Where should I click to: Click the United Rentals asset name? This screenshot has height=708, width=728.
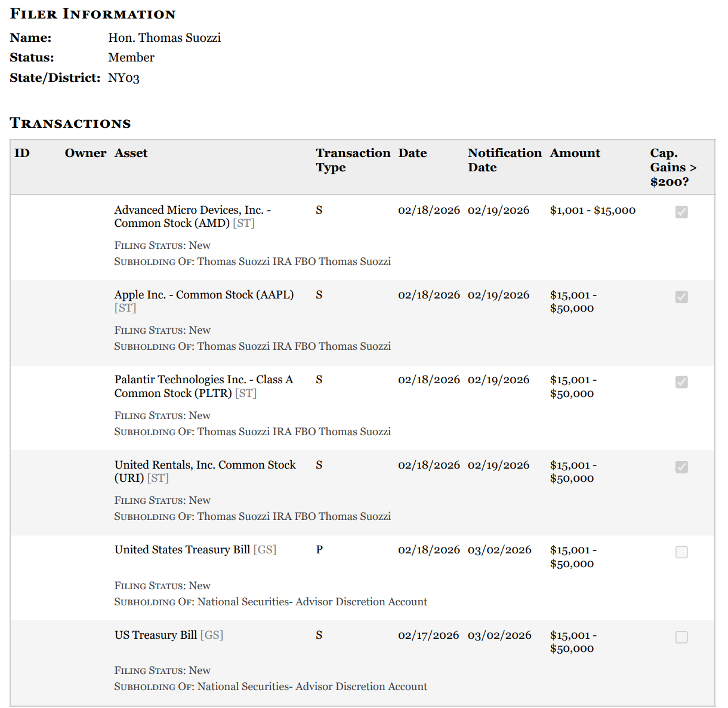[205, 471]
